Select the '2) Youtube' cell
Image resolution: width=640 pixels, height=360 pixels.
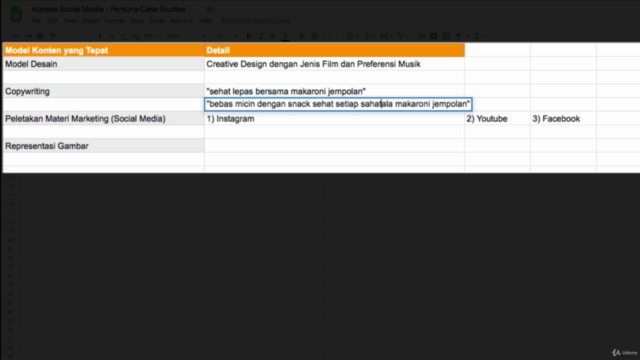[x=498, y=118]
